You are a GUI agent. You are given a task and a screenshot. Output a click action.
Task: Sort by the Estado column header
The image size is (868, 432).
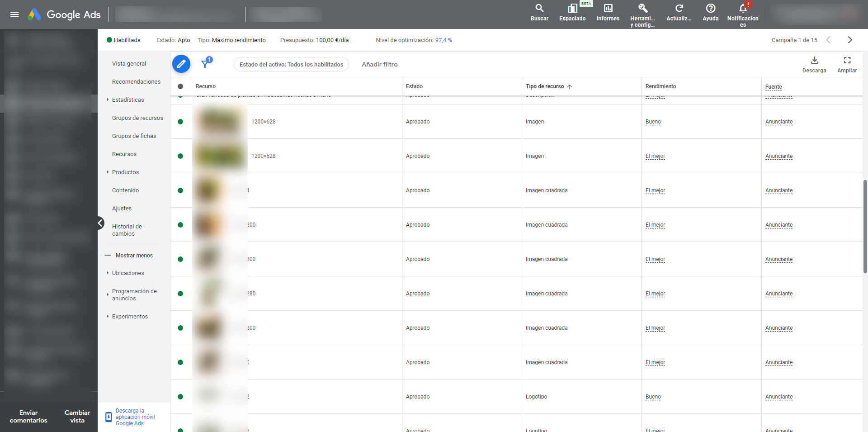414,86
